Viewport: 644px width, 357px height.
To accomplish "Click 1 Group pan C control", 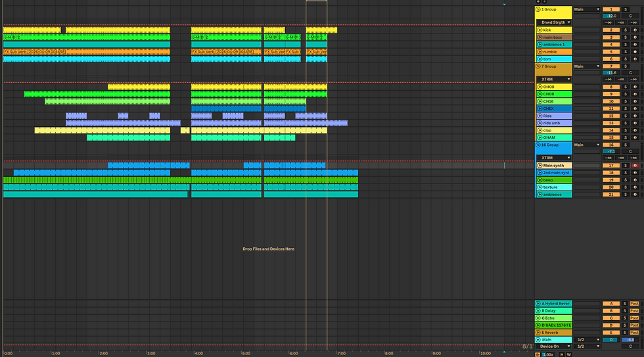I will point(630,16).
